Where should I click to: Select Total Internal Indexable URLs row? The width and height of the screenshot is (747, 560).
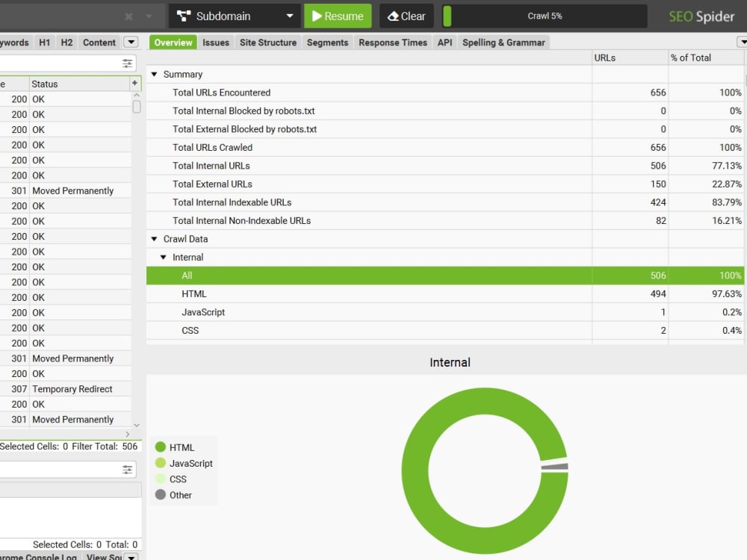pos(445,202)
